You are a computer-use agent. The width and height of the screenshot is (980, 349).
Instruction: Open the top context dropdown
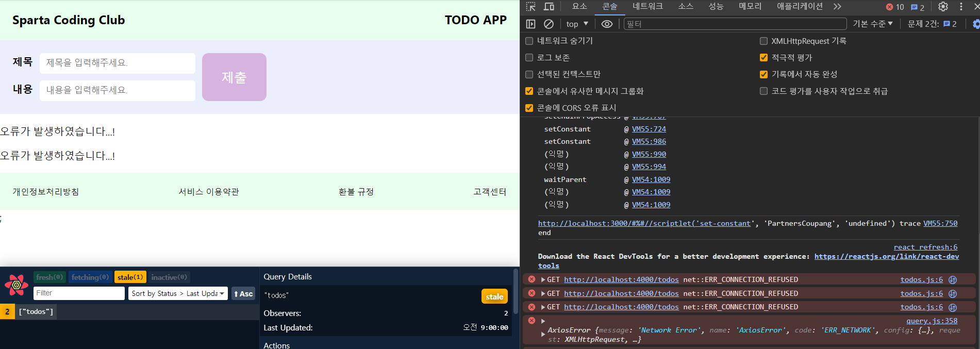[x=577, y=24]
